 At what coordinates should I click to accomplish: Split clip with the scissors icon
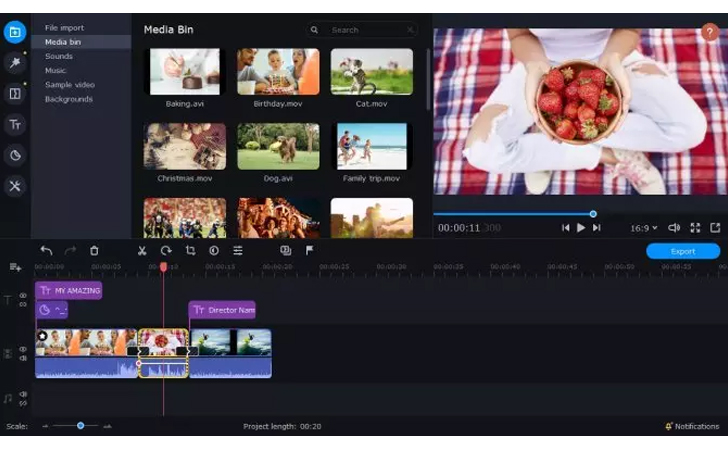142,251
